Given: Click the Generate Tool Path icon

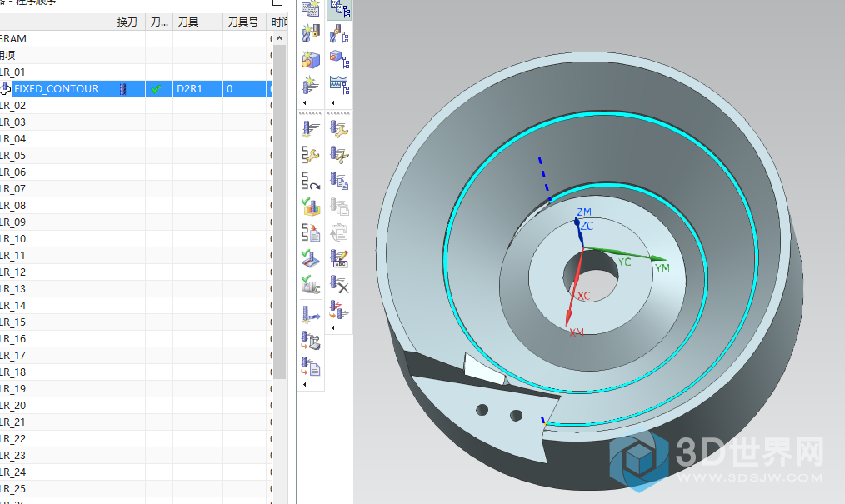Looking at the screenshot, I should [311, 128].
